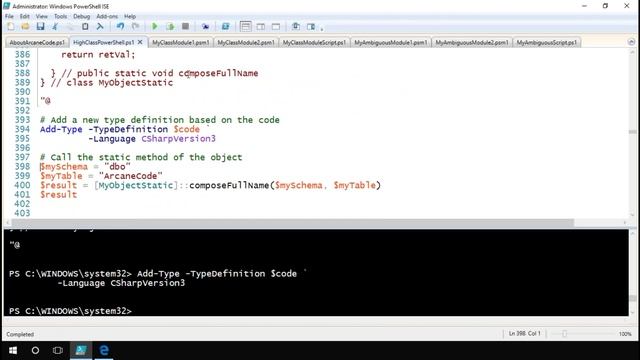
Task: Run Selection icon next to play
Action: 170,27
